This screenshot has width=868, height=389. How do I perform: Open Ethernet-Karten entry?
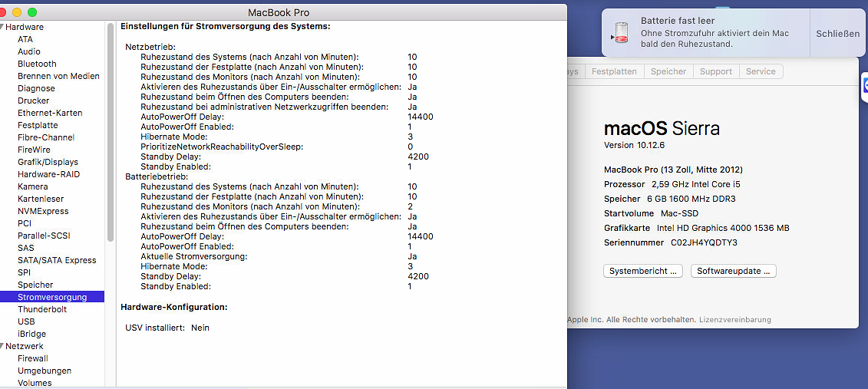pos(50,113)
